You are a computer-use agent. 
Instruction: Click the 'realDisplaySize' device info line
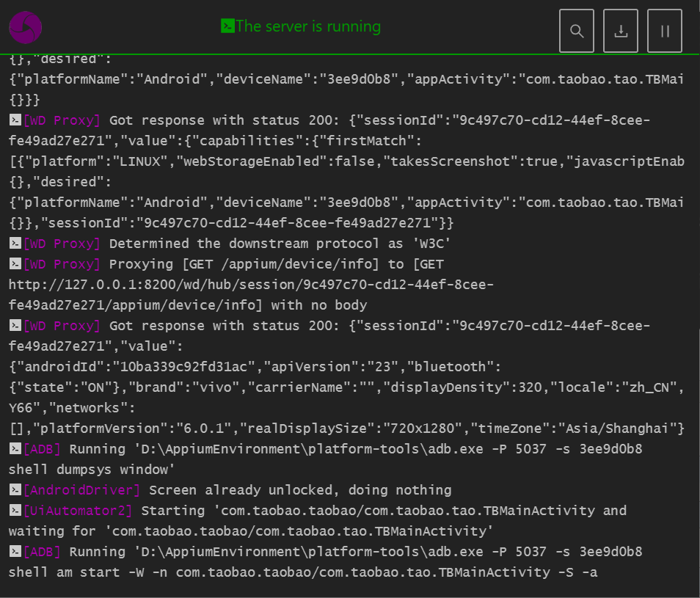point(346,429)
